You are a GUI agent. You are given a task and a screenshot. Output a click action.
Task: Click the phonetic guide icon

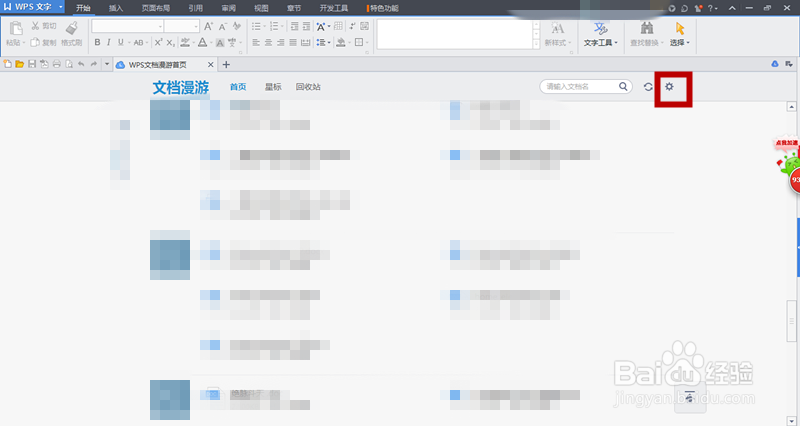[232, 42]
